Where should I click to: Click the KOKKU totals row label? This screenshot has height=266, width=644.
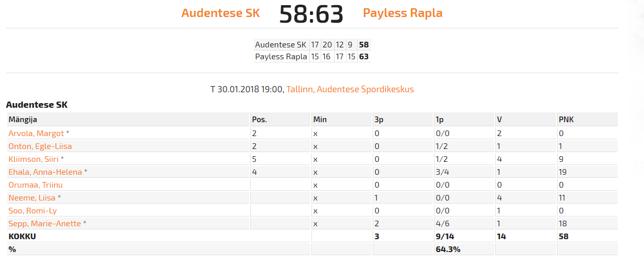point(22,237)
